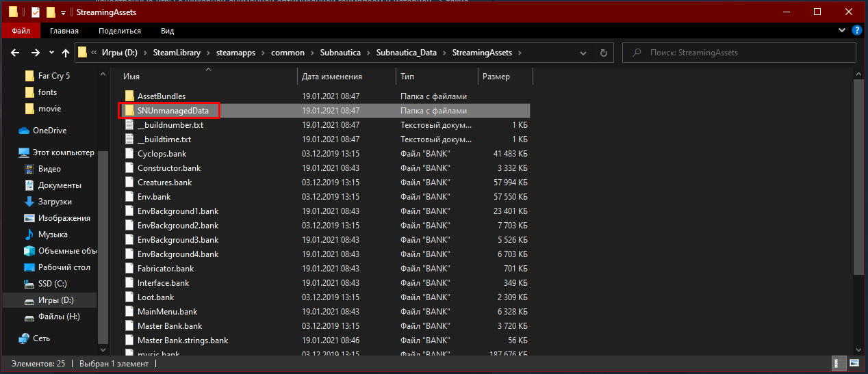Viewport: 868px width, 374px height.
Task: Go forward with the forward arrow
Action: [35, 53]
